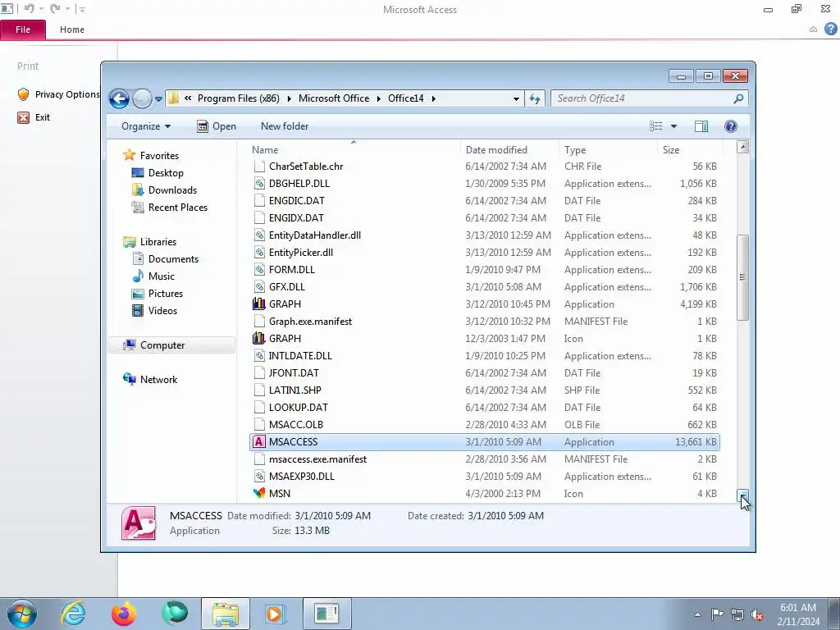
Task: Expand the arrow after Microsoft Office breadcrumb
Action: click(379, 98)
